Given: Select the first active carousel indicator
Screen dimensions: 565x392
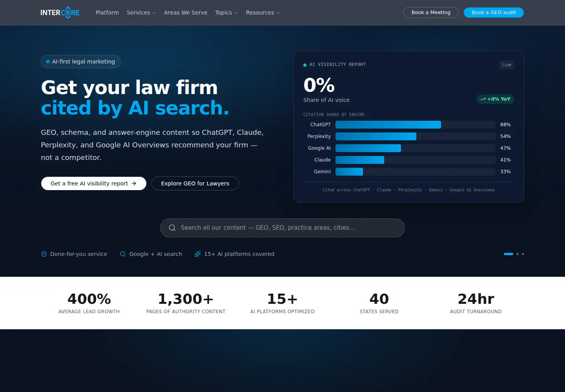Looking at the screenshot, I should (x=508, y=254).
